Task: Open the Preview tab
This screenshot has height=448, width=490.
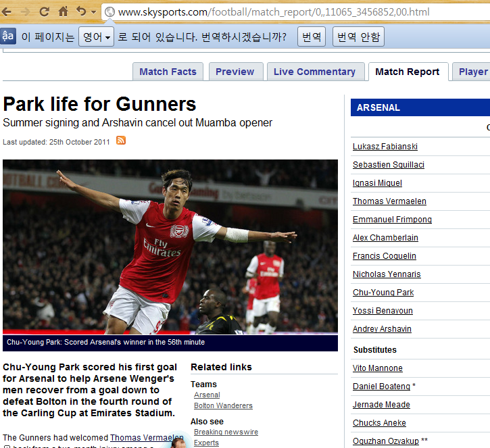Action: pyautogui.click(x=235, y=72)
